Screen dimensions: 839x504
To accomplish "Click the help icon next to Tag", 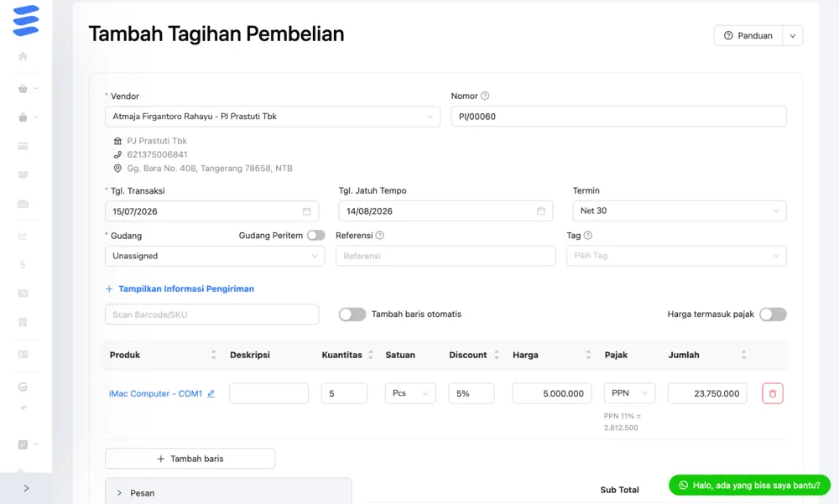I will click(x=587, y=235).
